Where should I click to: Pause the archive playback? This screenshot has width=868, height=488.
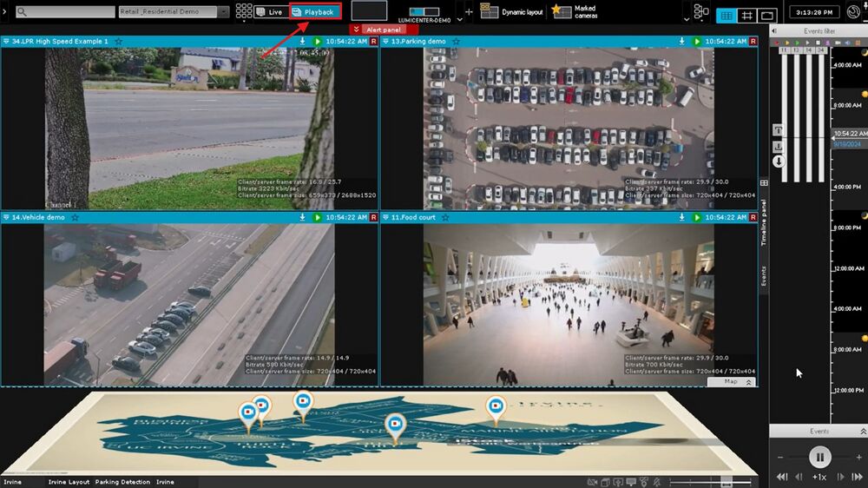click(819, 457)
